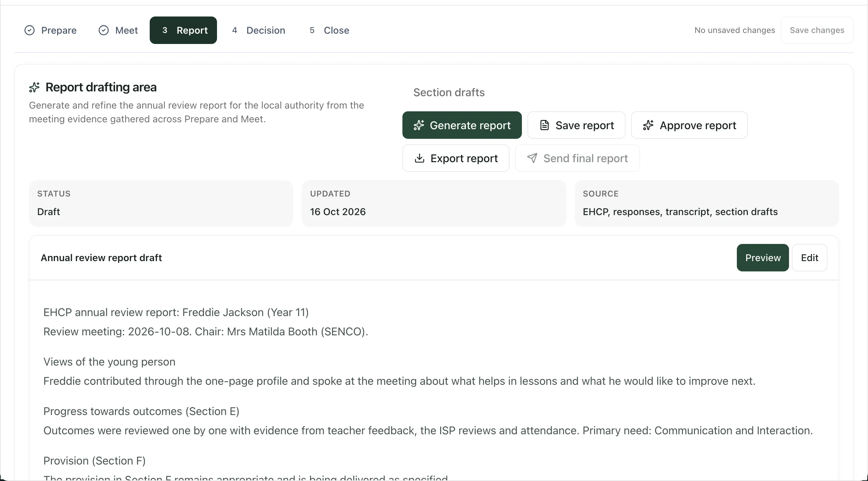
Task: Generate the annual review report
Action: [462, 125]
